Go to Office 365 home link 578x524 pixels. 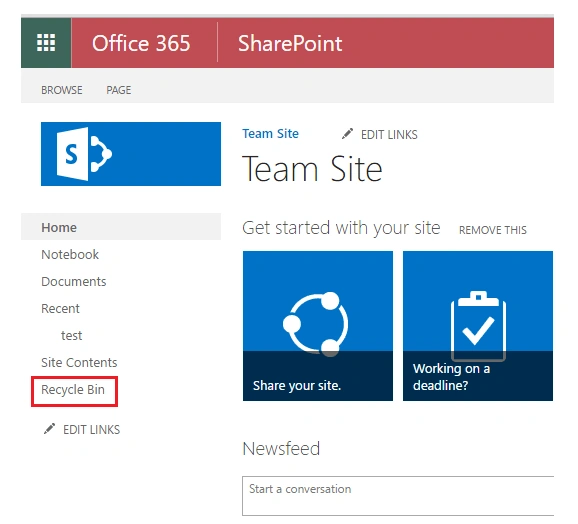point(141,43)
